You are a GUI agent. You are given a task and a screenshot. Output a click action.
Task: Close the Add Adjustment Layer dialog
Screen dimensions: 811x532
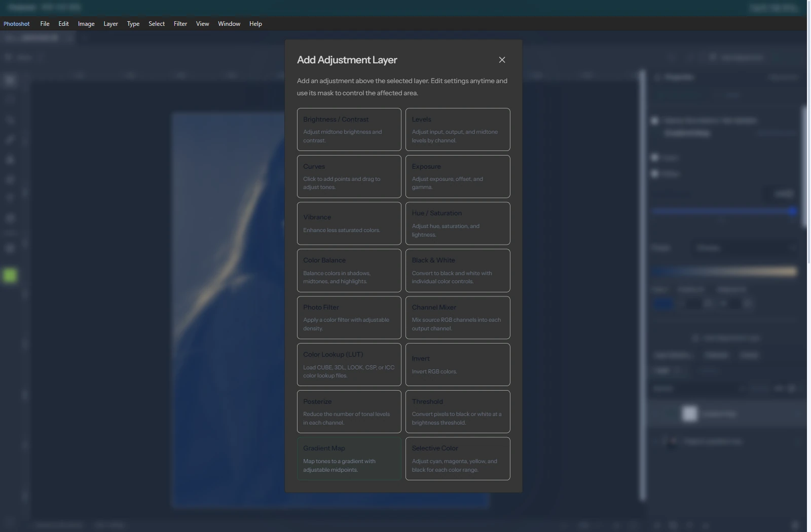point(502,60)
